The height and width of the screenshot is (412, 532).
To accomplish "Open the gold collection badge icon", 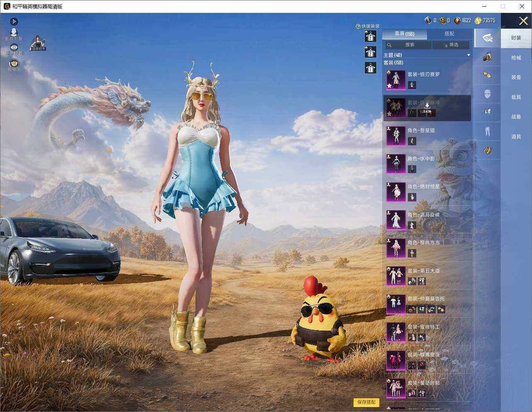I will (14, 64).
